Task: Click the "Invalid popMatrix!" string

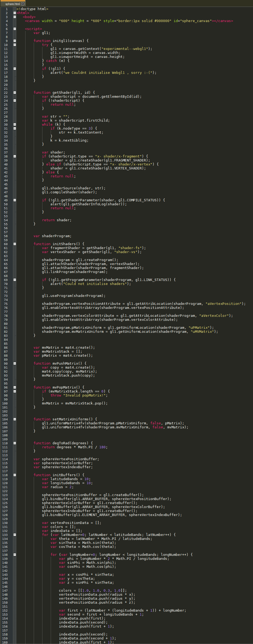Action: click(84, 395)
